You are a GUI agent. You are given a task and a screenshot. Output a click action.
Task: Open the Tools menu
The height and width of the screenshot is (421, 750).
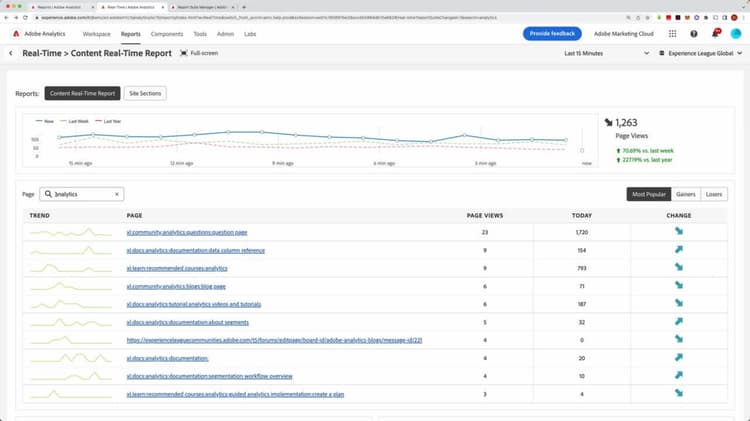200,34
